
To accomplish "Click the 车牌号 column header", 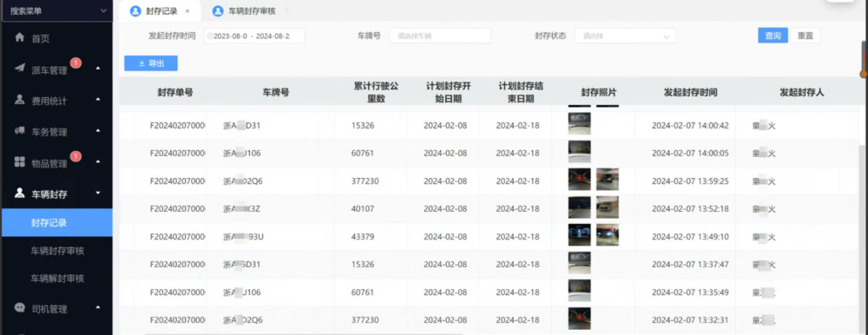I will point(276,93).
